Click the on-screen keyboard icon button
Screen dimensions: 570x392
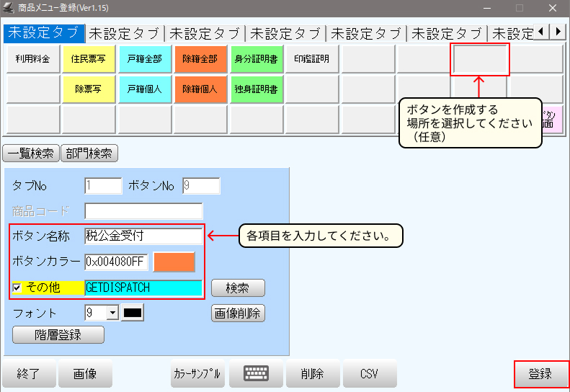pyautogui.click(x=255, y=373)
